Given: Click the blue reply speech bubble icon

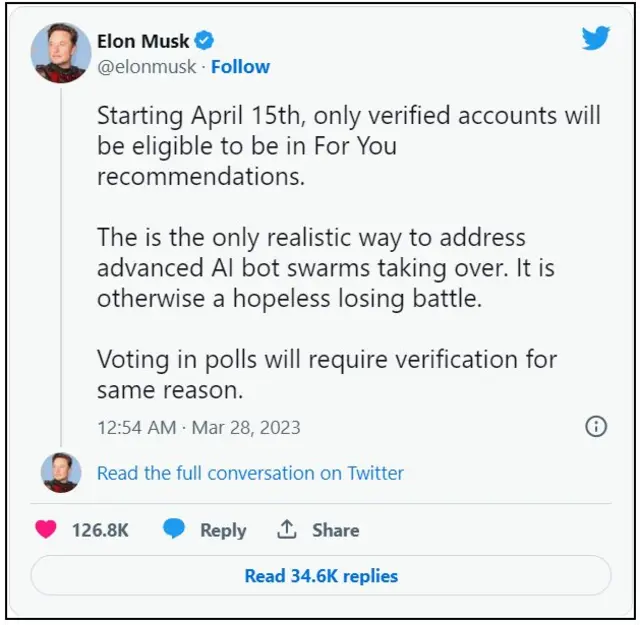Looking at the screenshot, I should coord(175,530).
